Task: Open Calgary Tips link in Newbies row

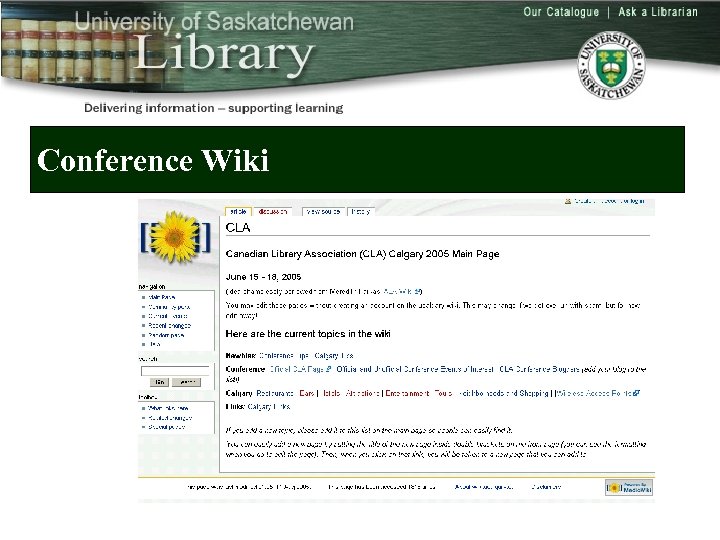Action: tap(334, 355)
